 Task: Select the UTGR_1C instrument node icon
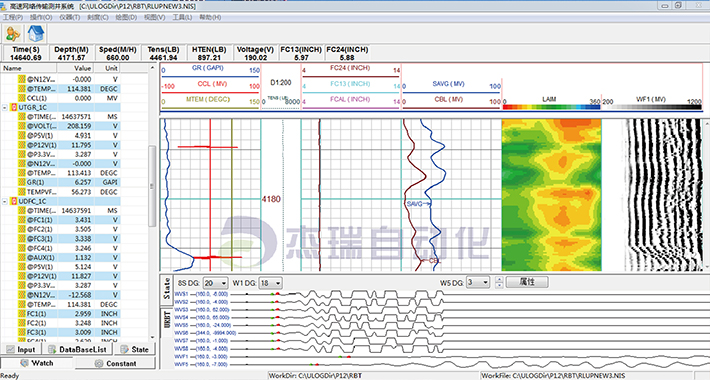click(14, 107)
